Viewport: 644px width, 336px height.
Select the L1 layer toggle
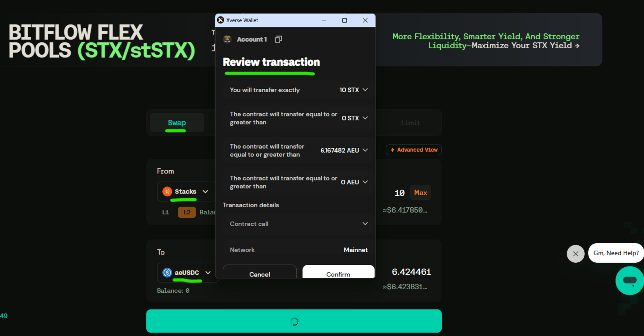click(x=166, y=212)
